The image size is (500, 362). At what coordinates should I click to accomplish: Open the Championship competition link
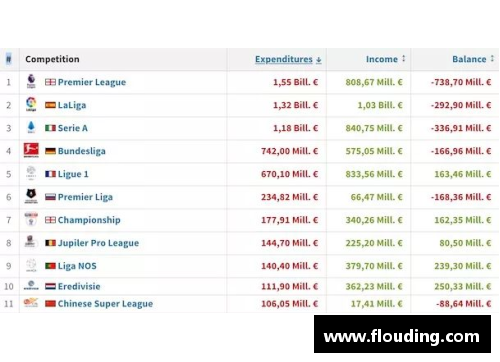89,220
